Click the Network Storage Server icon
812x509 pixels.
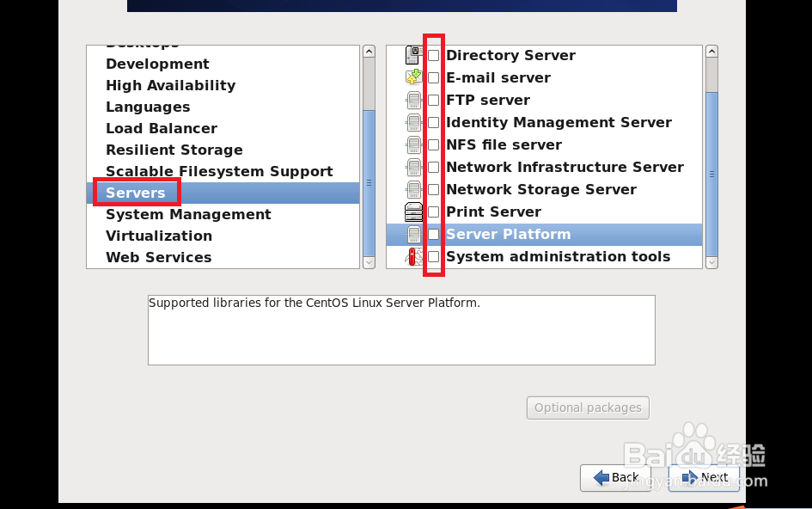[413, 189]
